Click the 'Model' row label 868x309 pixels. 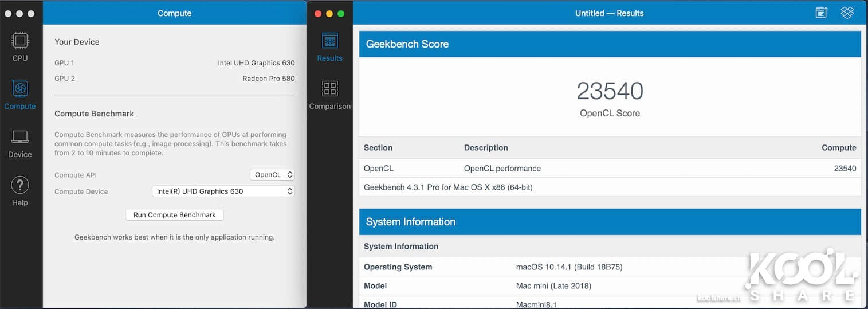click(x=375, y=286)
